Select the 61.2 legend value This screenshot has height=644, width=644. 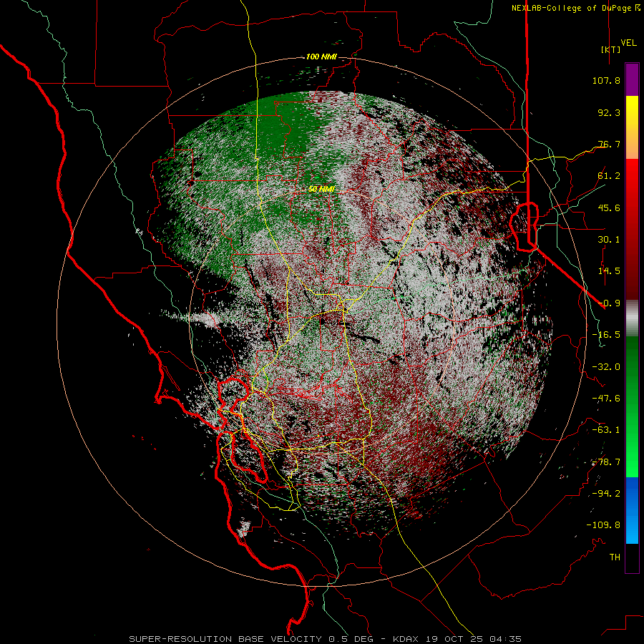coord(609,176)
